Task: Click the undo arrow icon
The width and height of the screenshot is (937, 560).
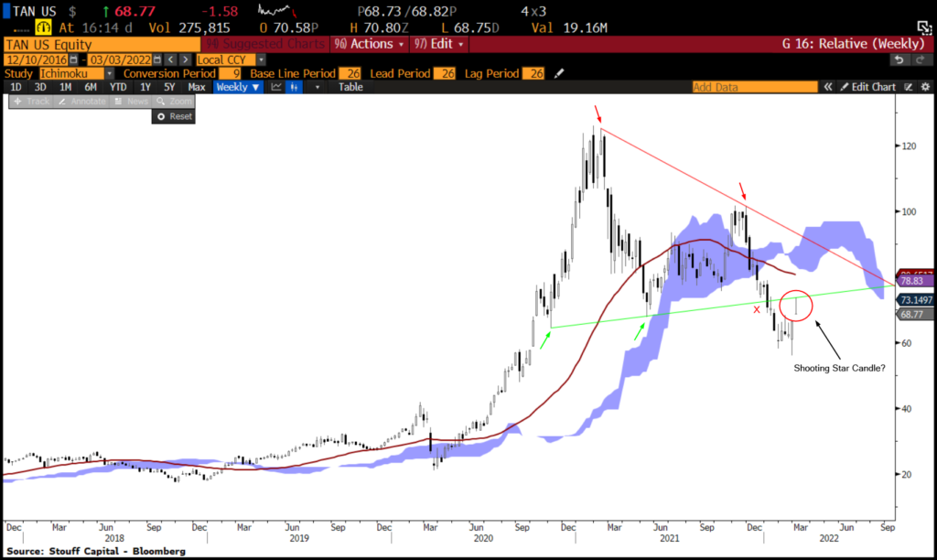Action: 899,59
